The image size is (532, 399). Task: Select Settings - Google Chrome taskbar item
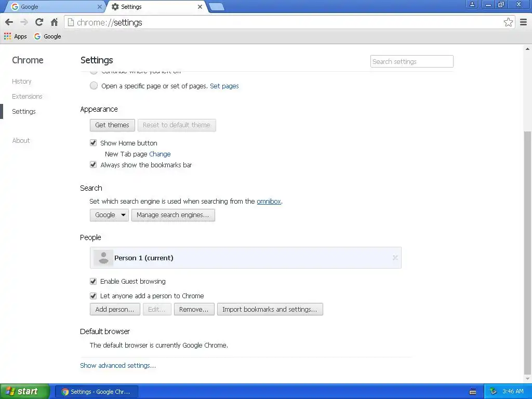(96, 392)
